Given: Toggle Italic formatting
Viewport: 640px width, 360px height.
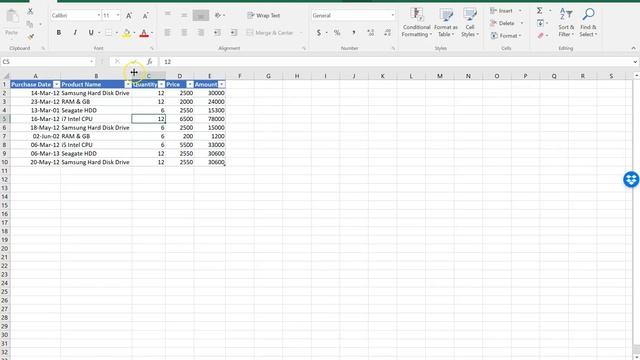Looking at the screenshot, I should pos(75,33).
